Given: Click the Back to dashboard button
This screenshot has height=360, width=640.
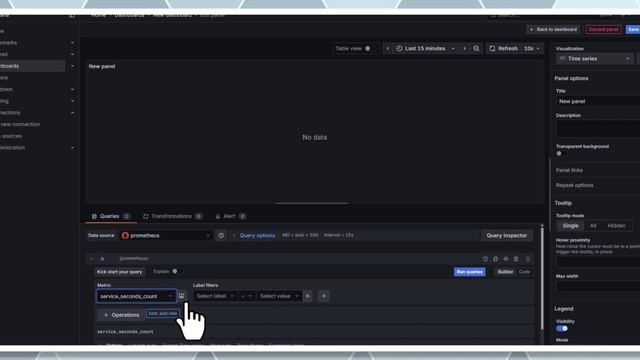Looking at the screenshot, I should (x=553, y=29).
